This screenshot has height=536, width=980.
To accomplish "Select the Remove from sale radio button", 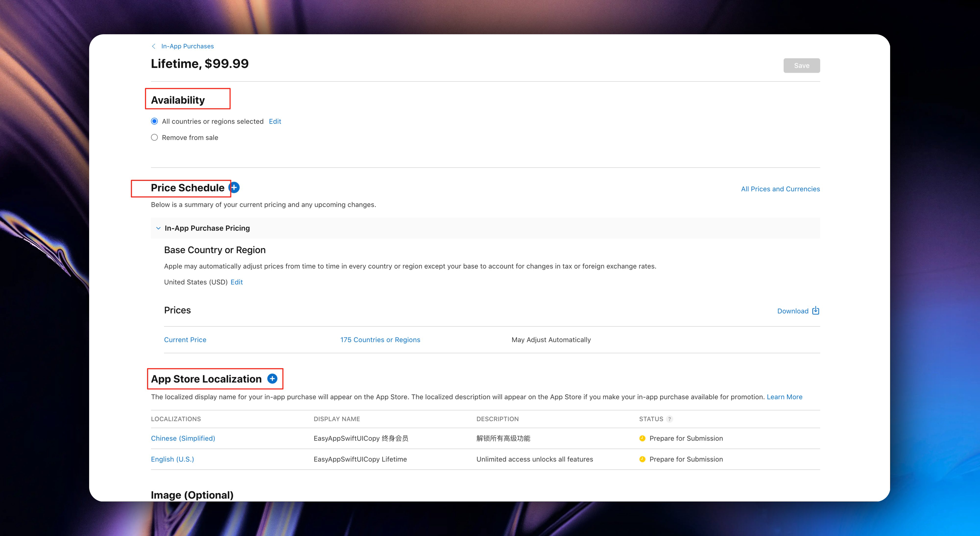I will click(155, 138).
